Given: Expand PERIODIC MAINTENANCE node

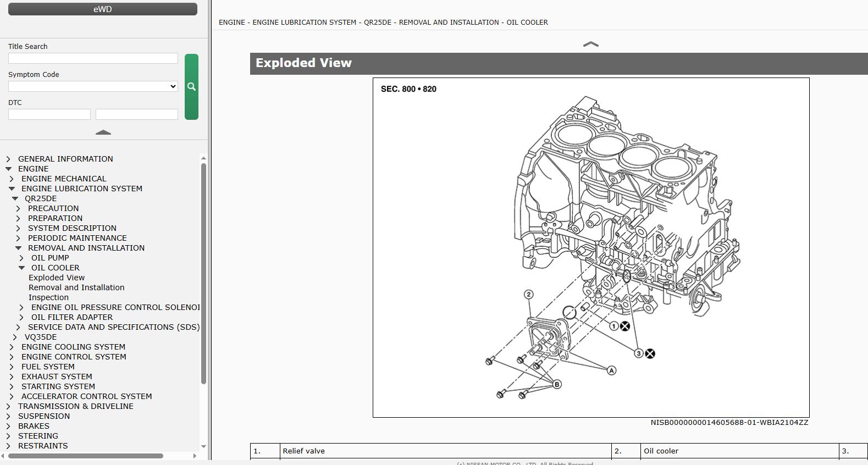Looking at the screenshot, I should 18,238.
